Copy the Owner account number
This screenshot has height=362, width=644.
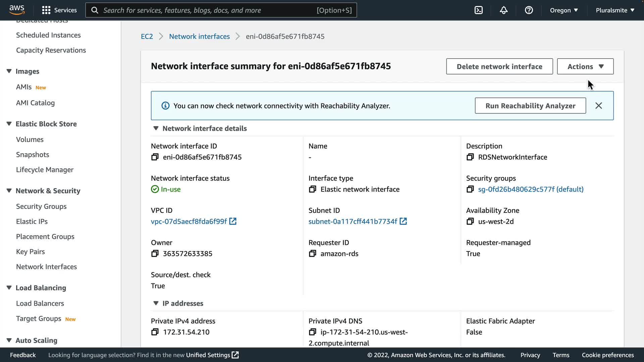point(155,253)
